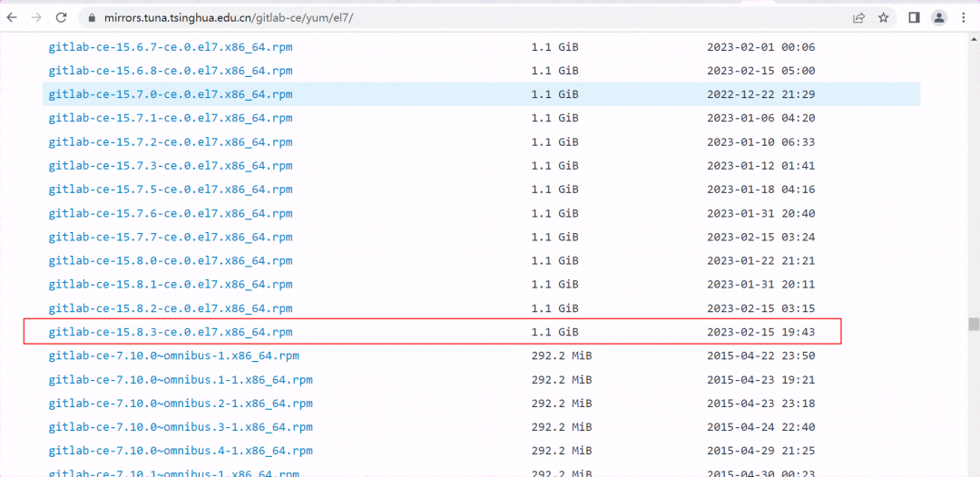Select gitlab-ce-15.8.1-ce.0.el7.x86_64.rpm link

(x=171, y=285)
